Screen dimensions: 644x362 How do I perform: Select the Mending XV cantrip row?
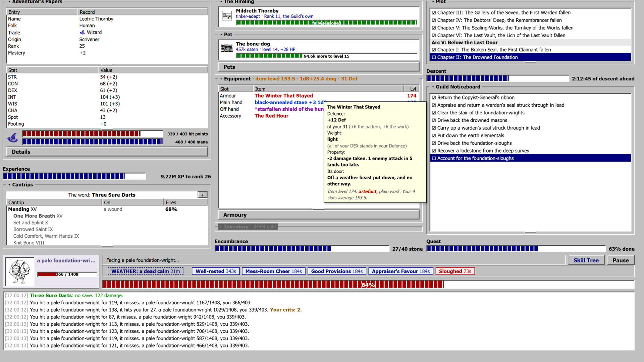(107, 209)
